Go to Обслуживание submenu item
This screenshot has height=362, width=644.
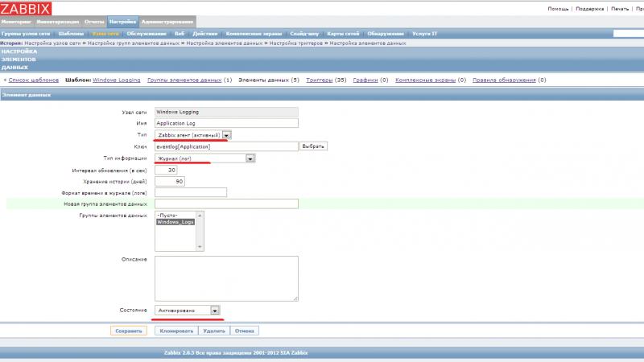[x=147, y=34]
